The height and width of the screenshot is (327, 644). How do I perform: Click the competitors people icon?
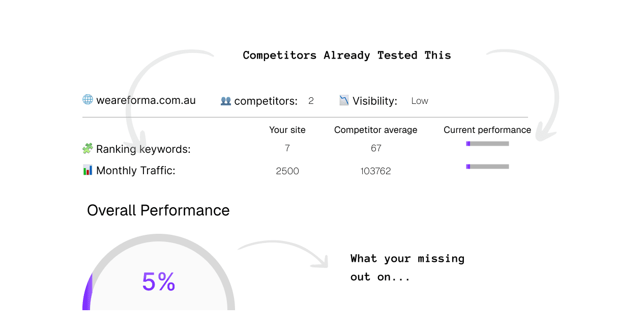(226, 101)
